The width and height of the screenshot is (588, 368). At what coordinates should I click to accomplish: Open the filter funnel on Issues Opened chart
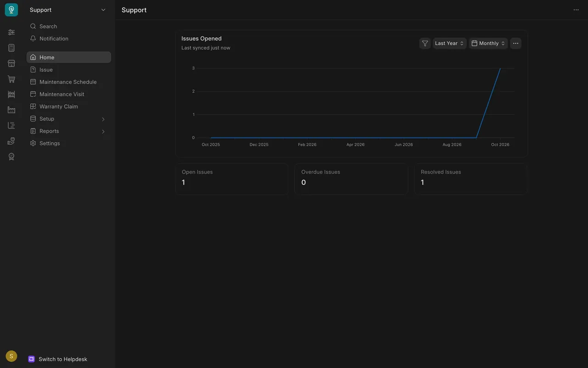[425, 43]
